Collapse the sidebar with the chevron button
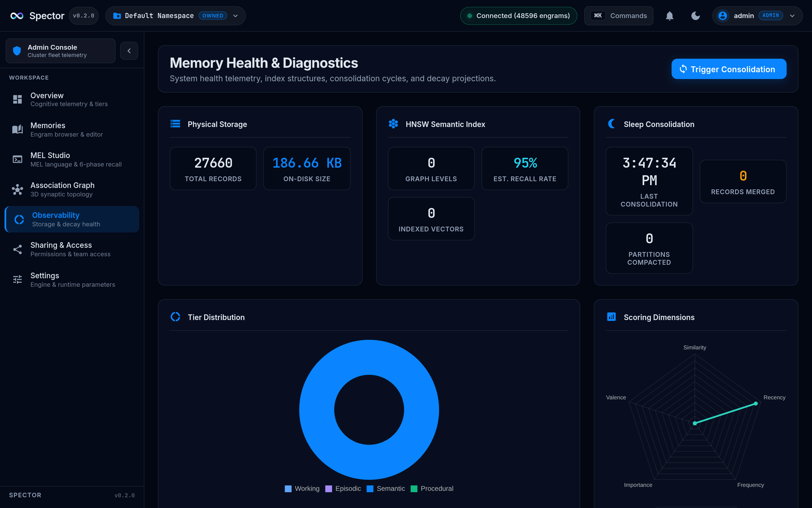Screen dimensions: 812x508 129,51
